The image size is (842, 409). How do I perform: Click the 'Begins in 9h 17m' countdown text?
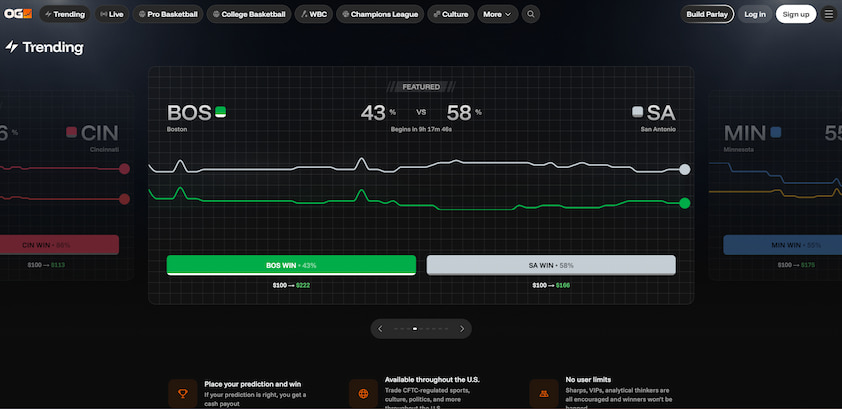(x=421, y=129)
